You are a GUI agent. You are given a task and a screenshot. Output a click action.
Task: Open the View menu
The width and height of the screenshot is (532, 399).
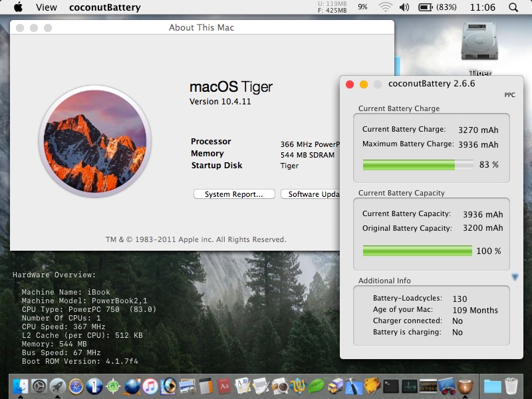point(47,7)
